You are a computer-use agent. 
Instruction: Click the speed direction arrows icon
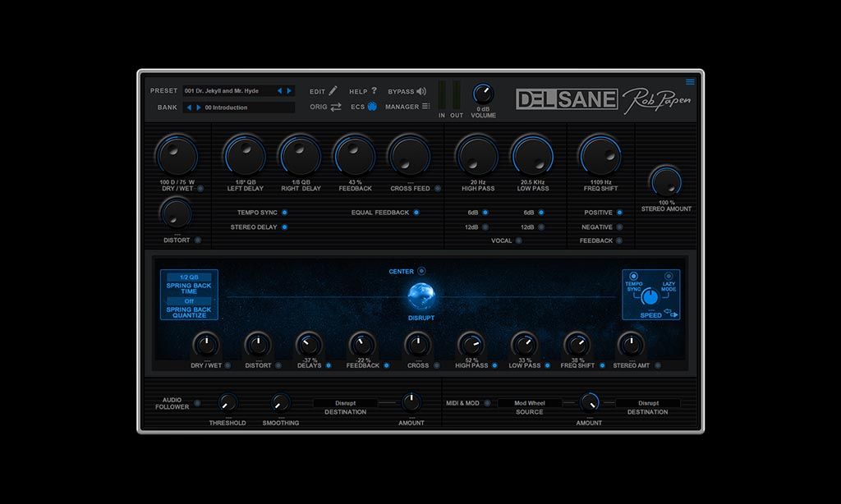[x=671, y=313]
